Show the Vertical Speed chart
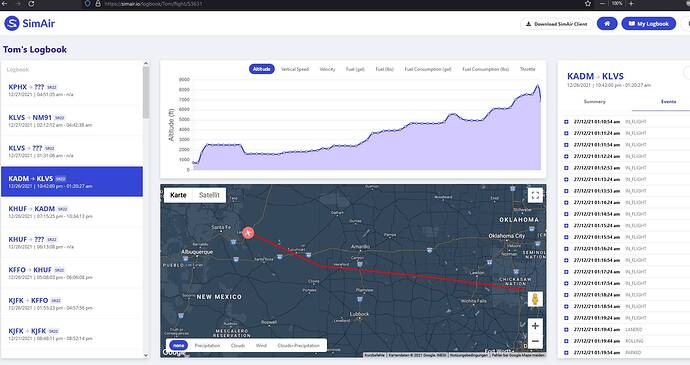690x365 pixels. tap(295, 69)
